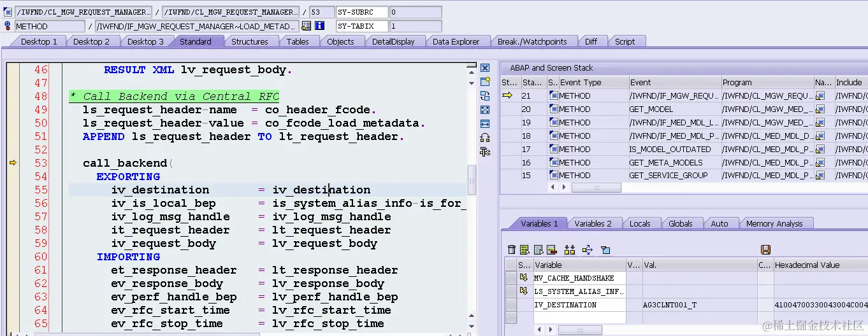
Task: Select the row selector for MV_CACHE_HANDSHAKE variable
Action: [510, 278]
